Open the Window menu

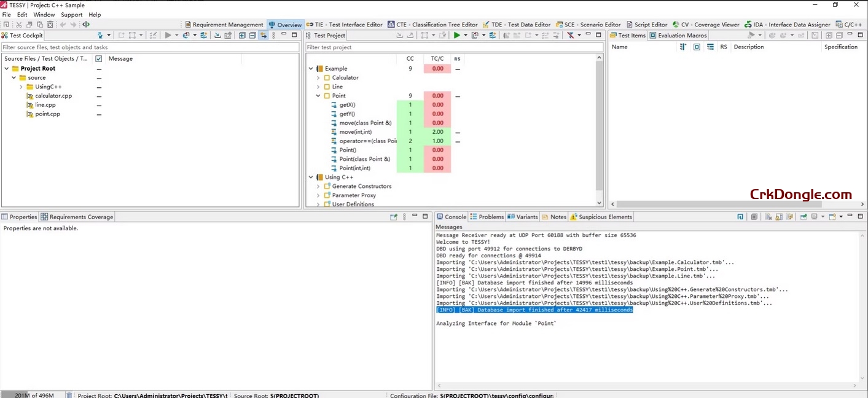pos(44,14)
